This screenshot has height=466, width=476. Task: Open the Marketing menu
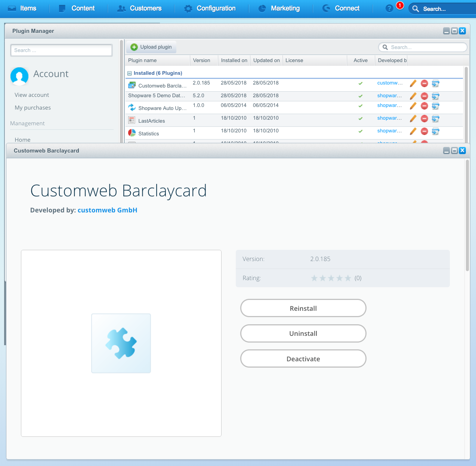pyautogui.click(x=279, y=8)
